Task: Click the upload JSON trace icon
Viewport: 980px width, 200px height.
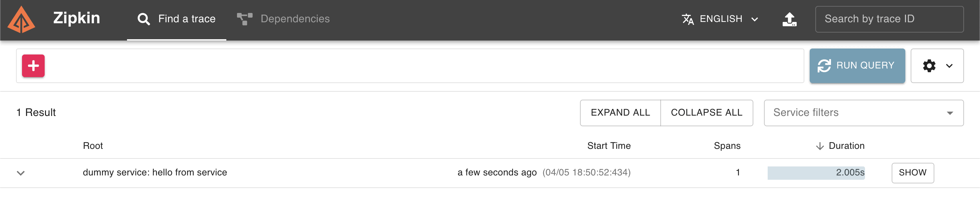Action: pyautogui.click(x=789, y=19)
